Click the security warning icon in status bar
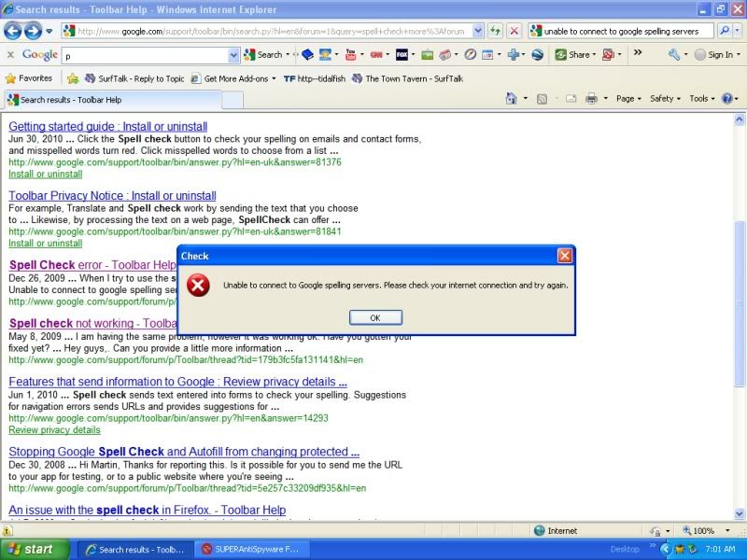Viewport: 747px width, 560px height. pyautogui.click(x=7, y=530)
